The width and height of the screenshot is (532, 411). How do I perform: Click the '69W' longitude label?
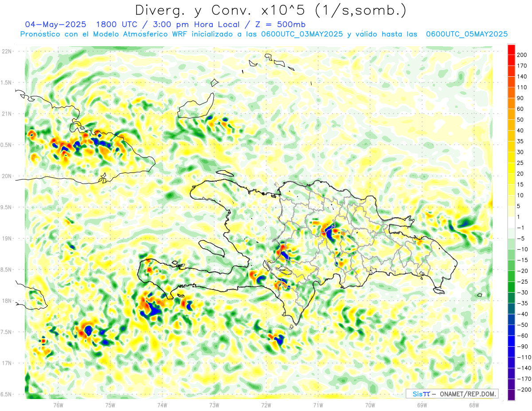(422, 404)
